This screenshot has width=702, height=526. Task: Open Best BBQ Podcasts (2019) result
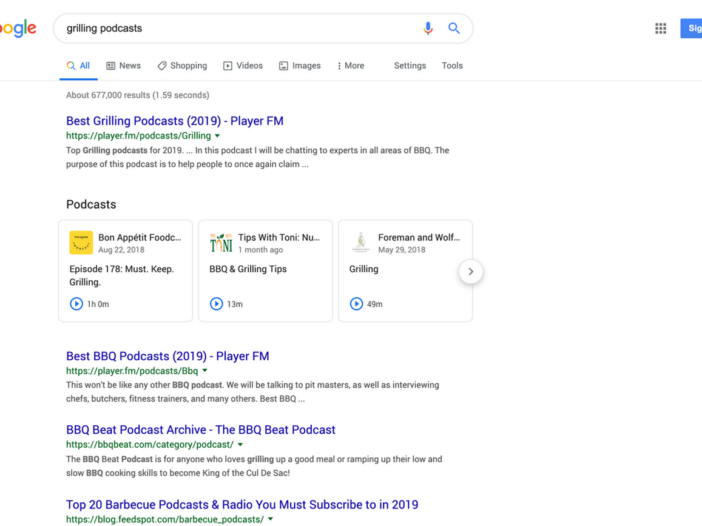(167, 356)
